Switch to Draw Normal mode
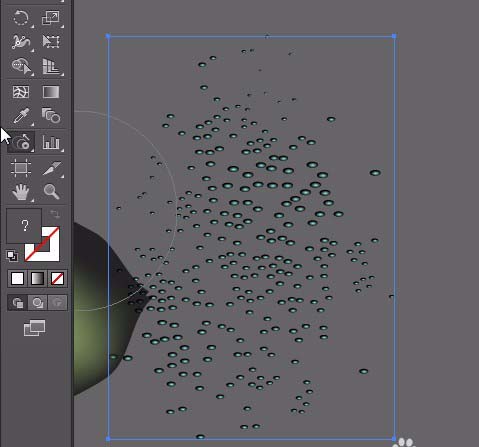The width and height of the screenshot is (479, 447). coord(18,303)
